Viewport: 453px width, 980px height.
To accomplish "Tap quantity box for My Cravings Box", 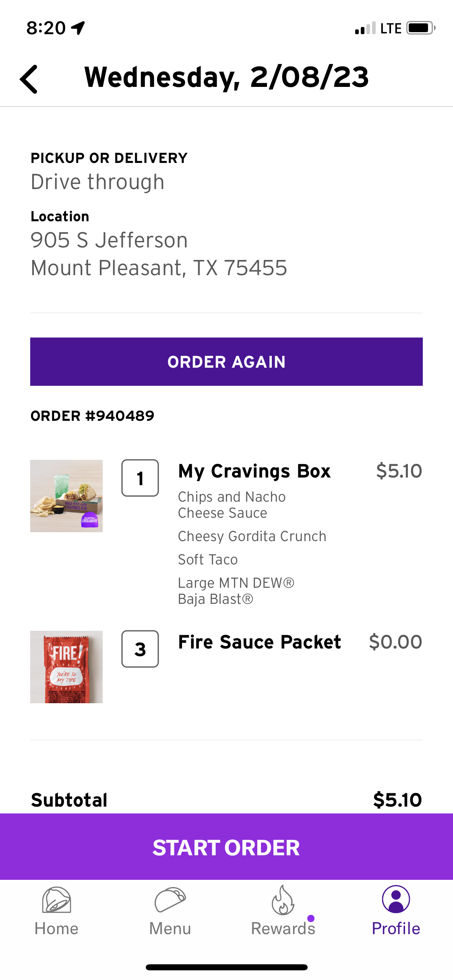I will [140, 478].
